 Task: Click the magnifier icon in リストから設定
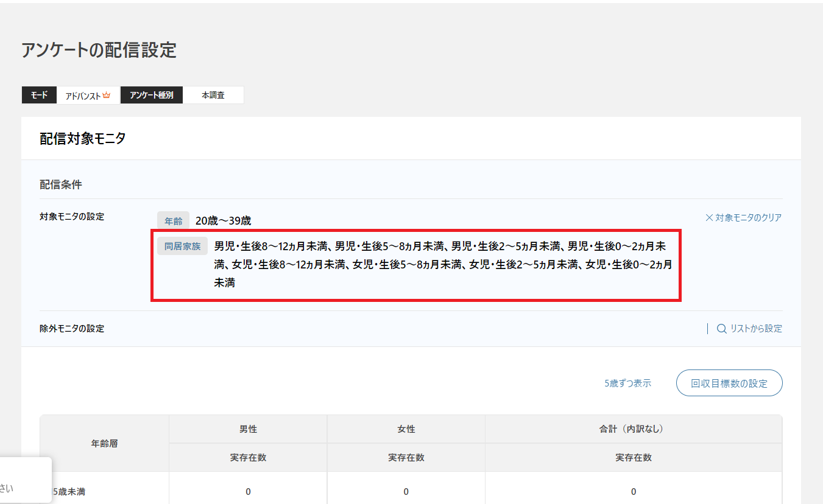click(x=721, y=329)
